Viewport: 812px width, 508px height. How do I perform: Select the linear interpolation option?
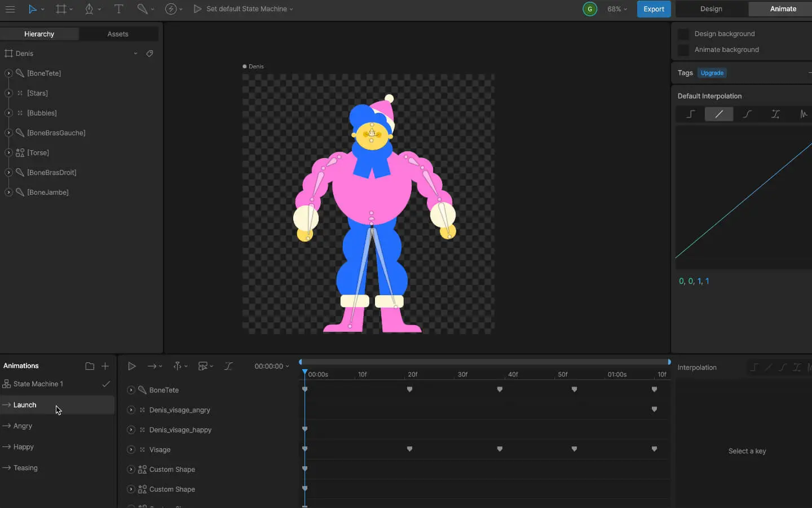point(719,114)
